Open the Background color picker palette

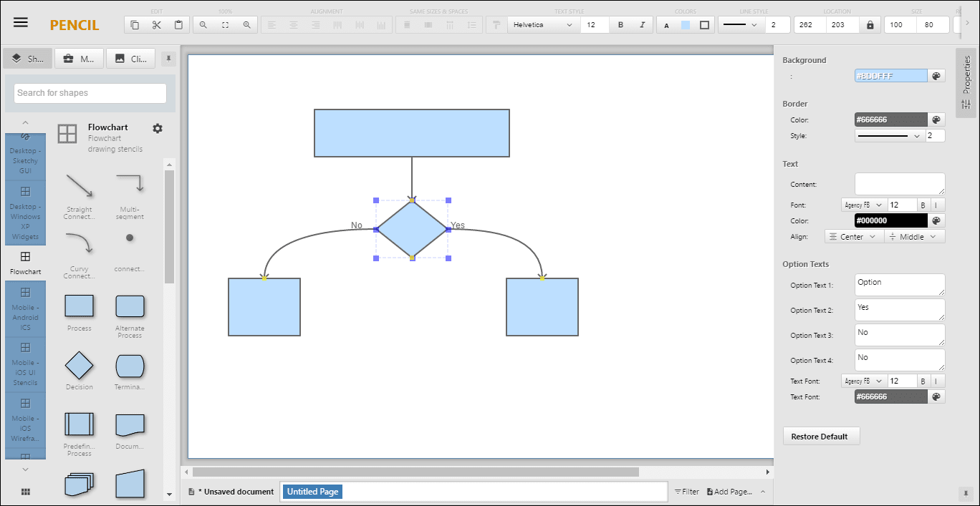[936, 76]
